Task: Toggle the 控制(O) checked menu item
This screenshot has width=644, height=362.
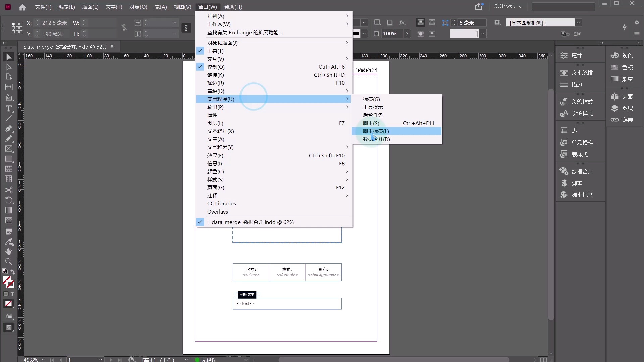Action: tap(274, 67)
